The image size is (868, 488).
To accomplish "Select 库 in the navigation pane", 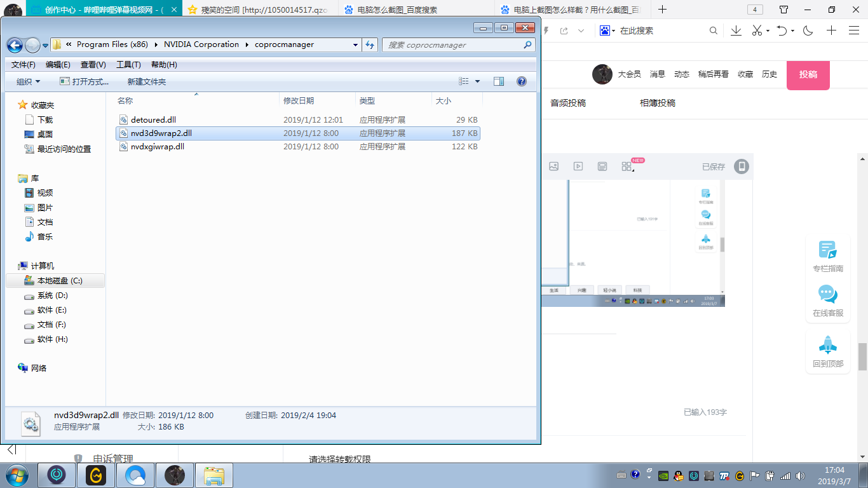I will click(x=35, y=179).
